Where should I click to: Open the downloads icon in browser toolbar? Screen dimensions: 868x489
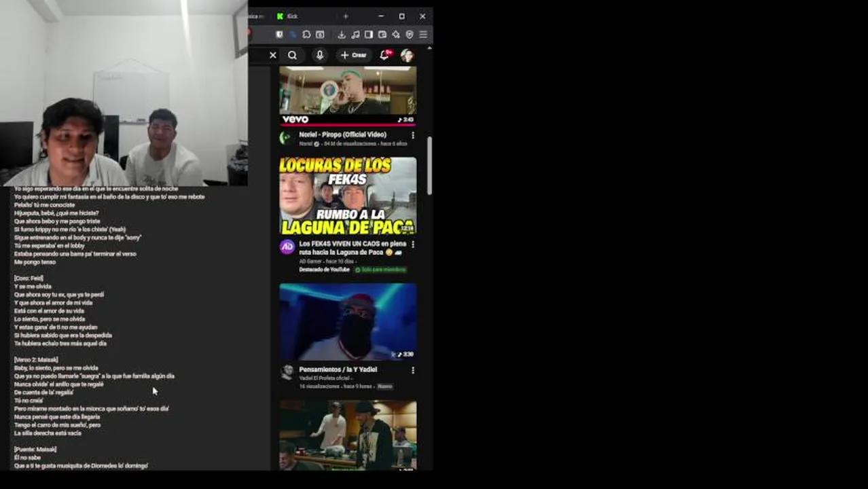[342, 35]
